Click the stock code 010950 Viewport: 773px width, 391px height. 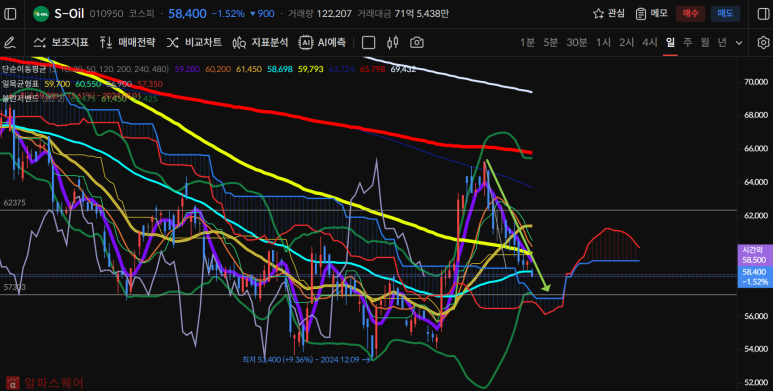pos(106,14)
